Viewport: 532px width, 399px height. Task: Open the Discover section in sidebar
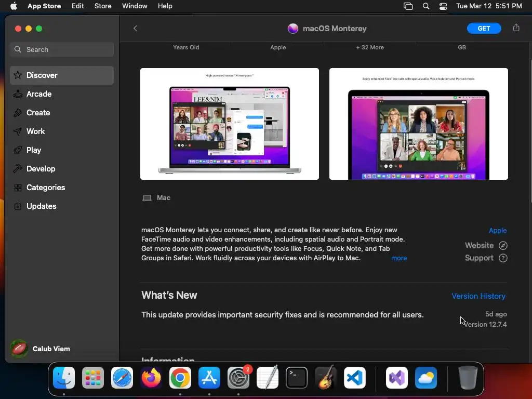coord(62,75)
